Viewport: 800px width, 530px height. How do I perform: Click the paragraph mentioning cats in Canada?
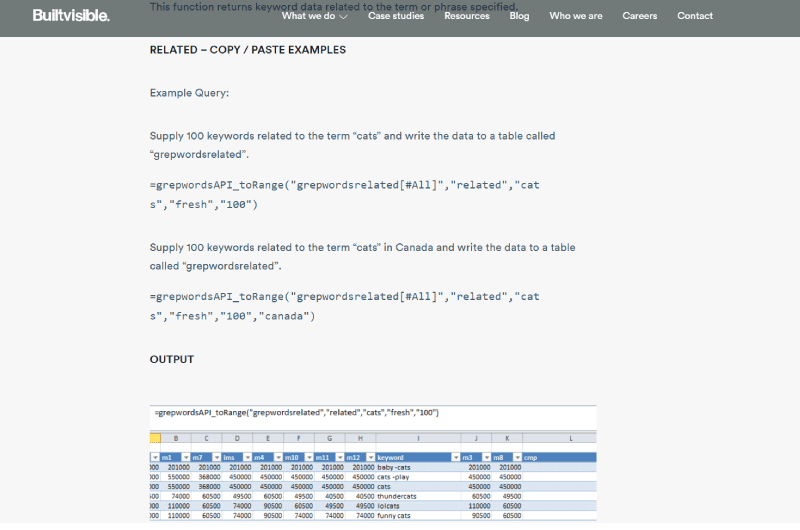(x=362, y=257)
